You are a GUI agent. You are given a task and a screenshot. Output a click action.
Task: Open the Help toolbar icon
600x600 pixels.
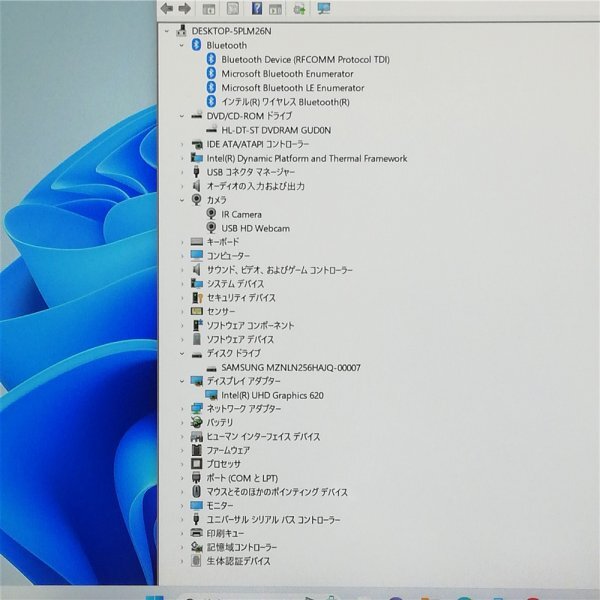pos(257,8)
